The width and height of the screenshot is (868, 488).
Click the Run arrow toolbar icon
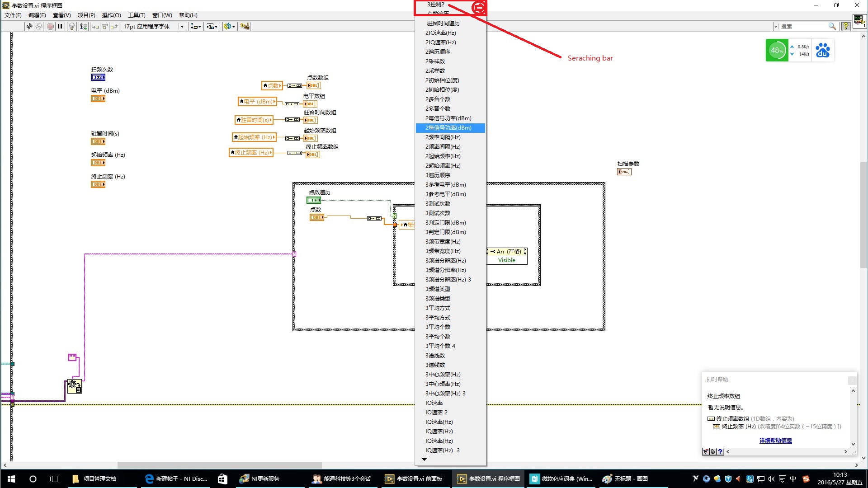tap(29, 26)
